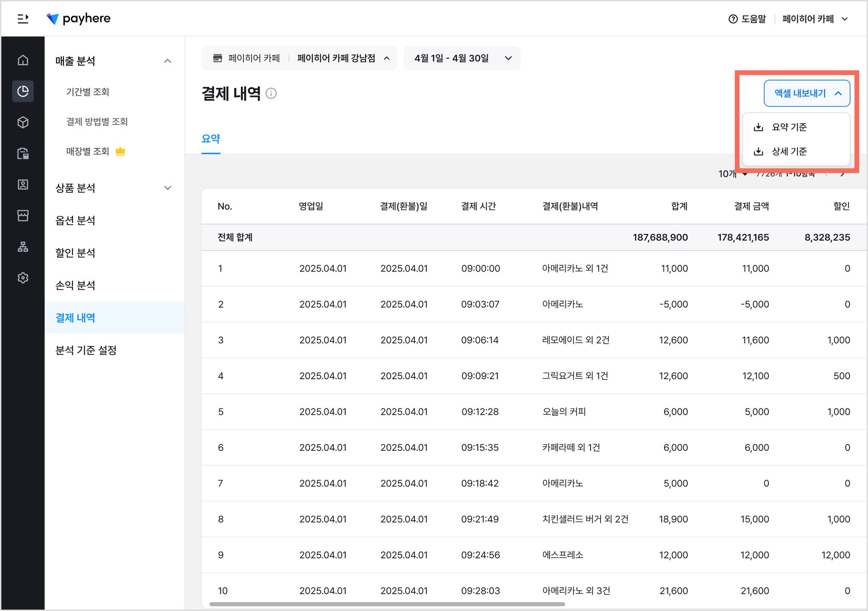This screenshot has height=611, width=868.
Task: Click the 결제(환불)내역 column header
Action: [570, 206]
